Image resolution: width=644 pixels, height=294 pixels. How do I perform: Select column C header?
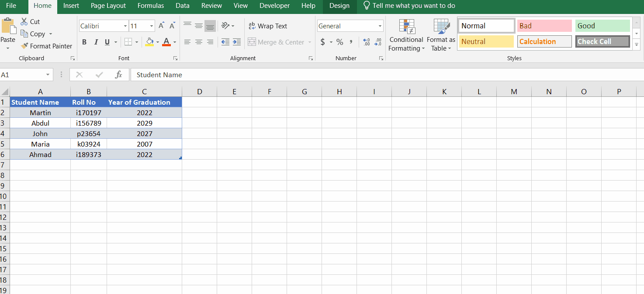click(x=144, y=92)
